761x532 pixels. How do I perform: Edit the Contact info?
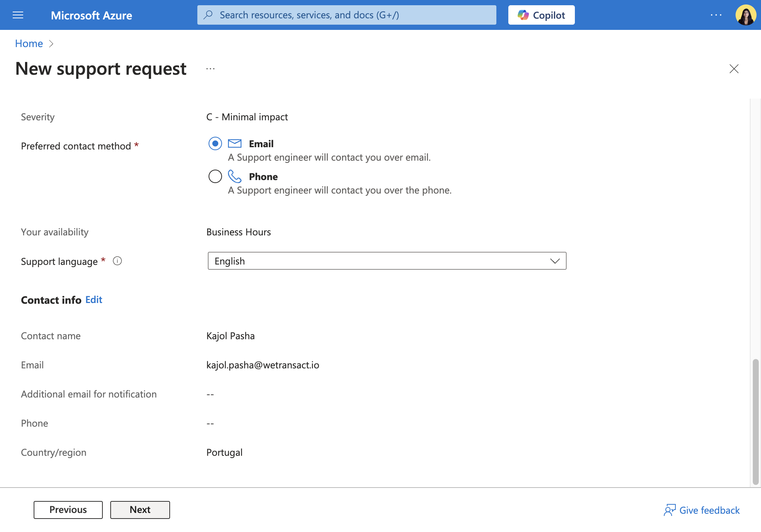pyautogui.click(x=94, y=300)
